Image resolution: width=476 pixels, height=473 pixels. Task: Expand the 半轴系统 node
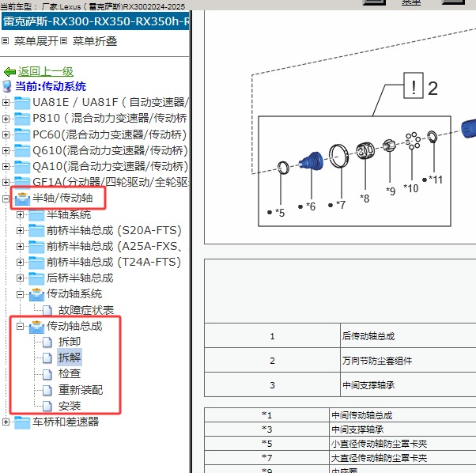pyautogui.click(x=20, y=214)
